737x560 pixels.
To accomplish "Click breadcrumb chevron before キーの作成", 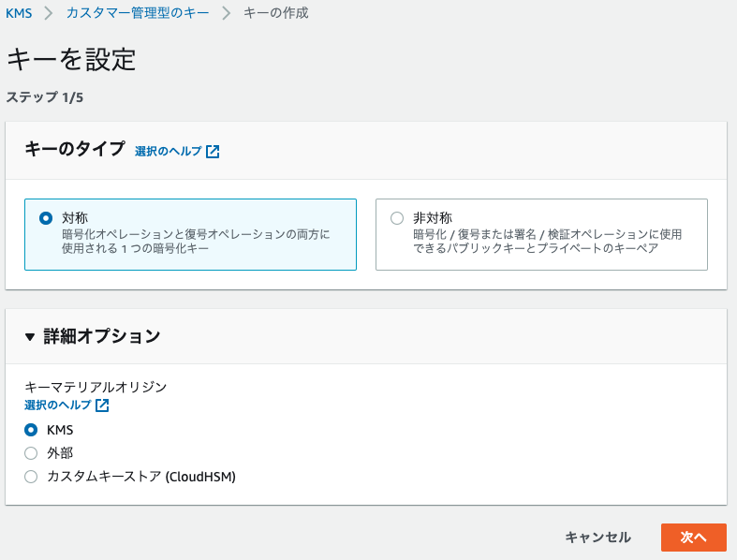I will click(226, 13).
